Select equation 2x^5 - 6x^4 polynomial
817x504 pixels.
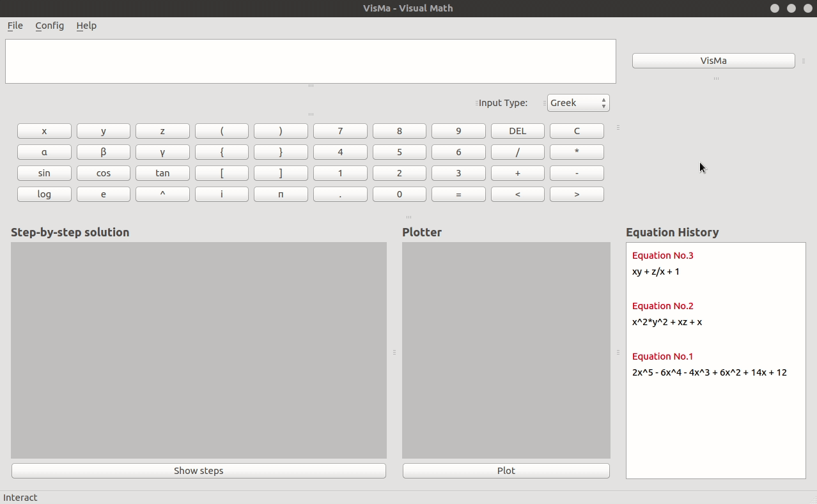pos(710,372)
